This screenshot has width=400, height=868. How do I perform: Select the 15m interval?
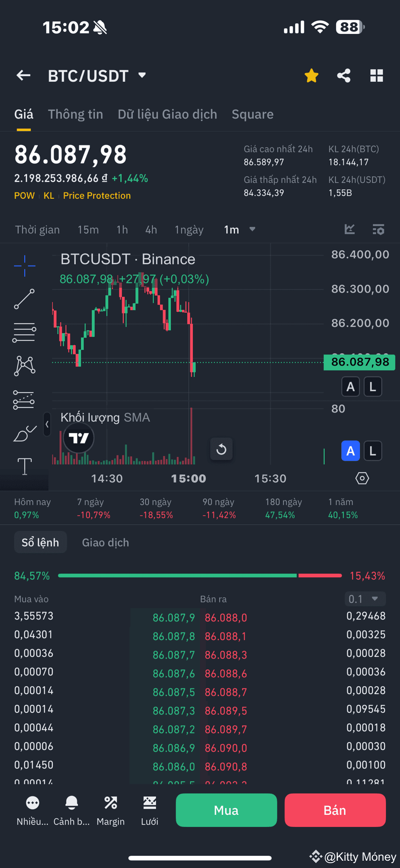pos(88,230)
